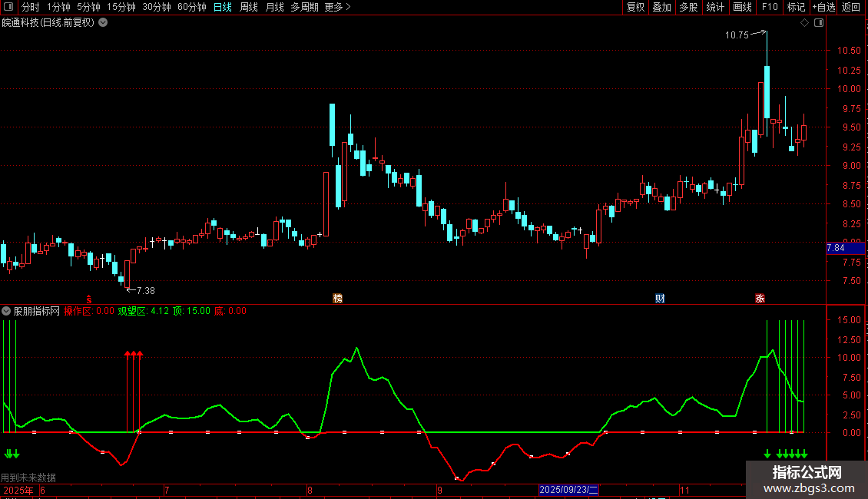The image size is (868, 499).
Task: Click the 15.00 indicator axis value
Action: point(849,320)
